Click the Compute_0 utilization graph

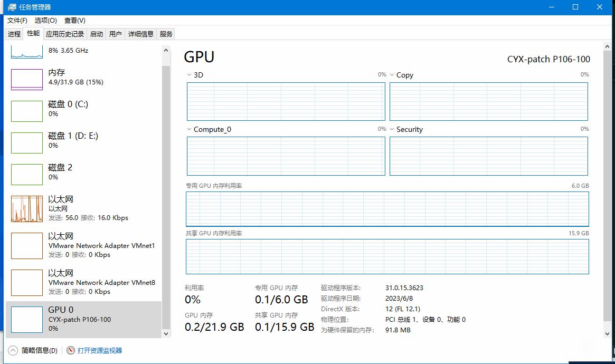tap(286, 156)
